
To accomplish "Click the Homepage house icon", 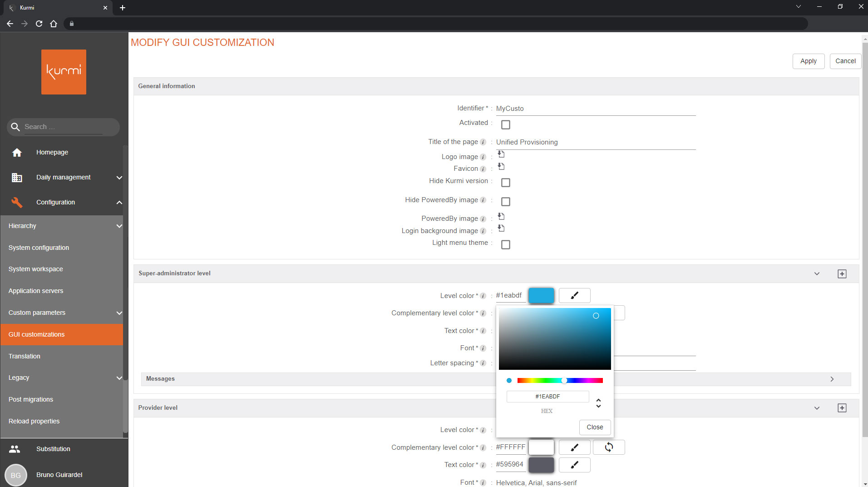I will tap(17, 152).
